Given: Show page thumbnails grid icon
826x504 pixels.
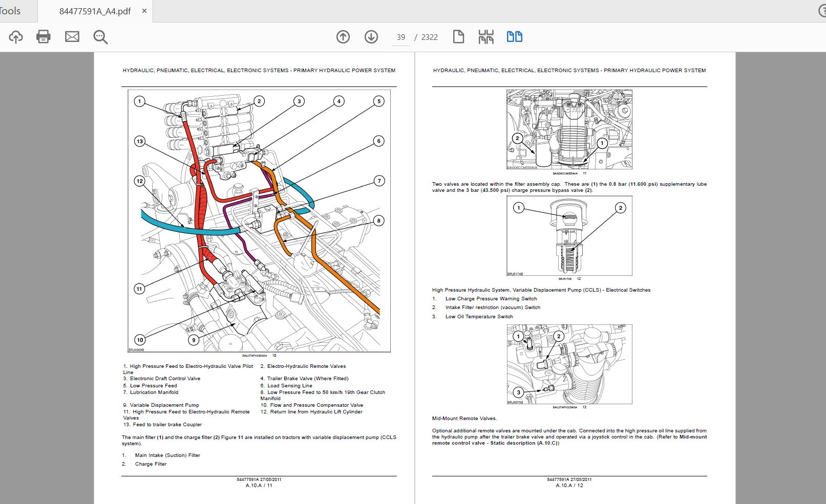Looking at the screenshot, I should (x=486, y=37).
